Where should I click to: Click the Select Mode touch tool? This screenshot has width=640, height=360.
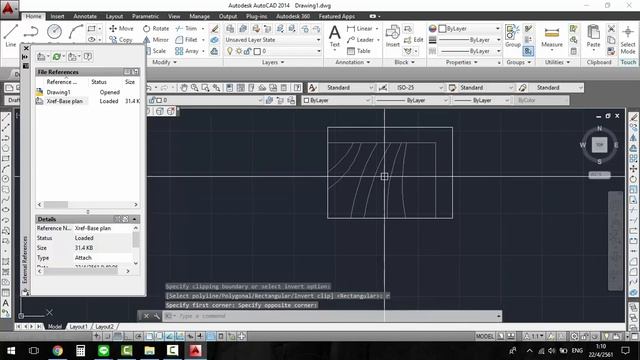pos(628,40)
